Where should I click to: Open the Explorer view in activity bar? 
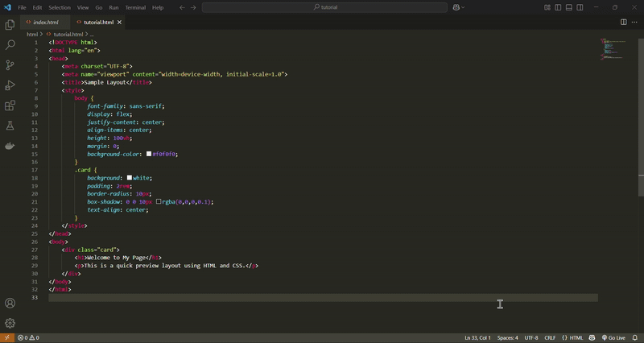pyautogui.click(x=10, y=25)
